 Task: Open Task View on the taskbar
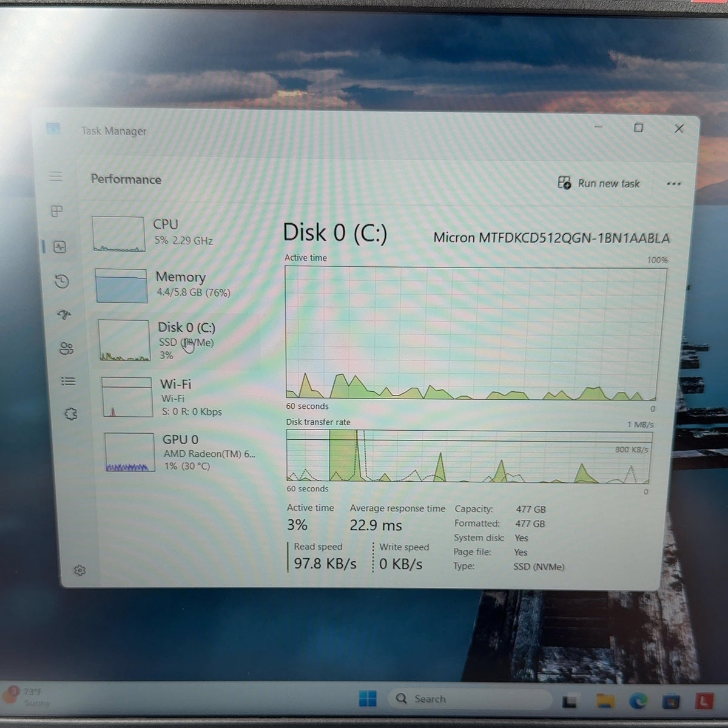point(570,701)
